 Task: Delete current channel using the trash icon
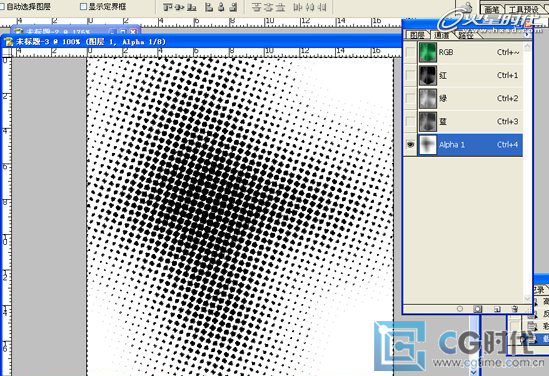pyautogui.click(x=514, y=309)
